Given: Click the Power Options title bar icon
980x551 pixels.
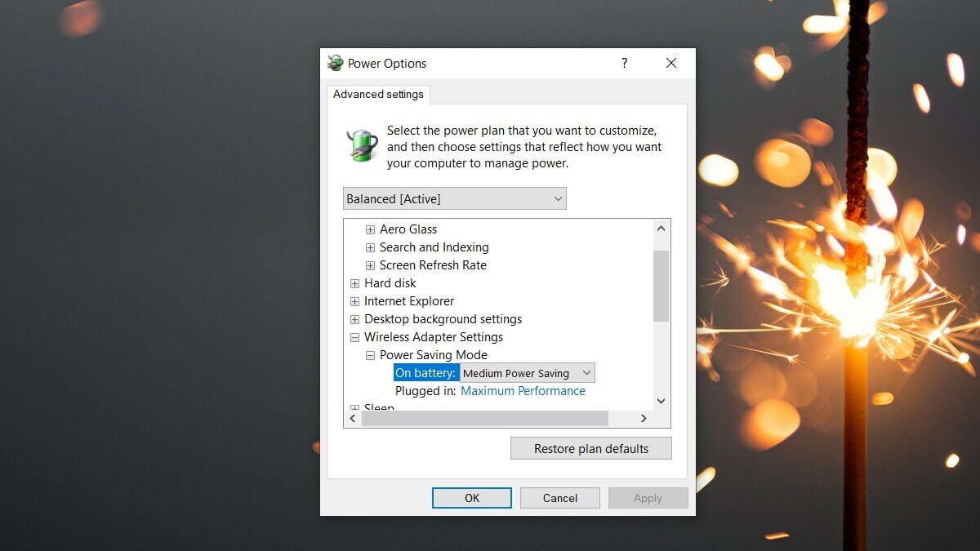Looking at the screenshot, I should (335, 63).
